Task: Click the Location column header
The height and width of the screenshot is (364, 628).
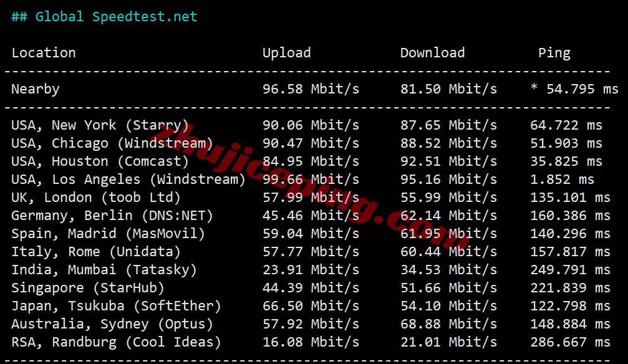Action: 44,53
